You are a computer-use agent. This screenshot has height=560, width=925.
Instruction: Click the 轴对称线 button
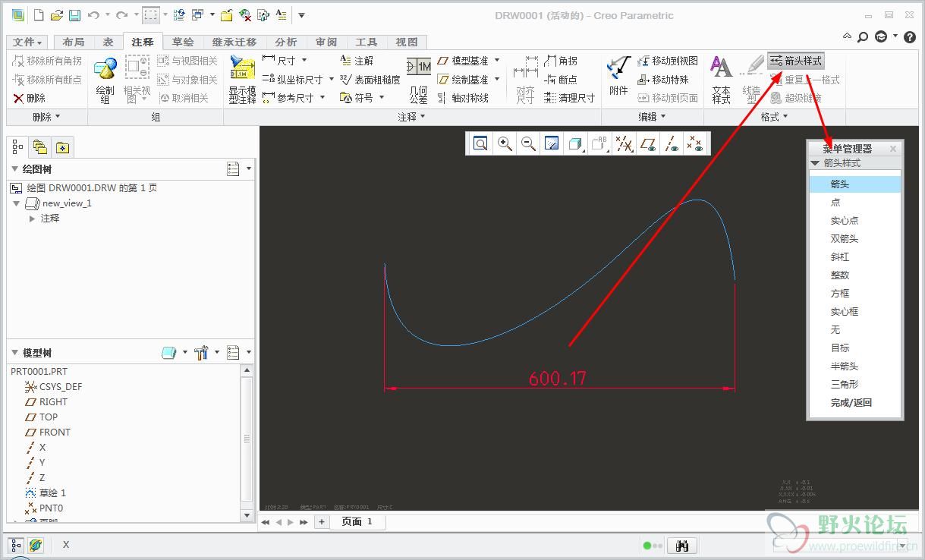click(x=463, y=98)
